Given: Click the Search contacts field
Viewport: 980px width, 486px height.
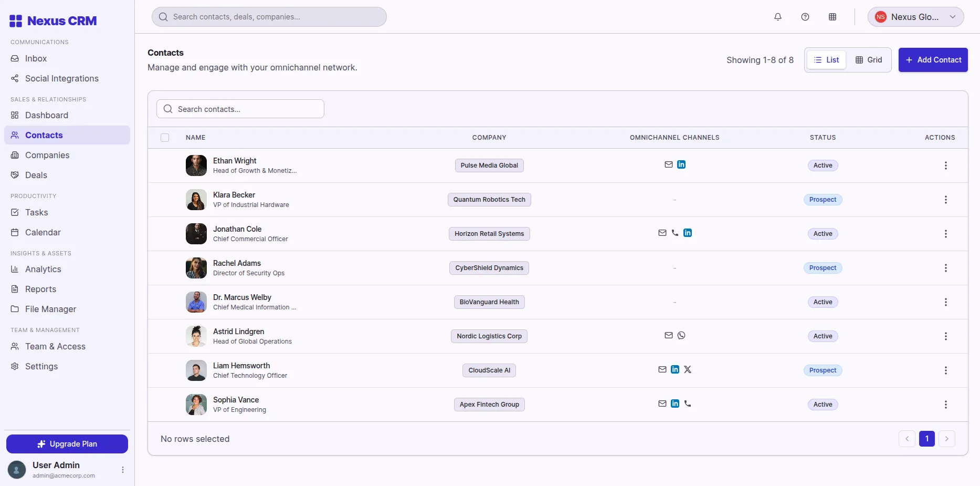Looking at the screenshot, I should click(x=240, y=109).
